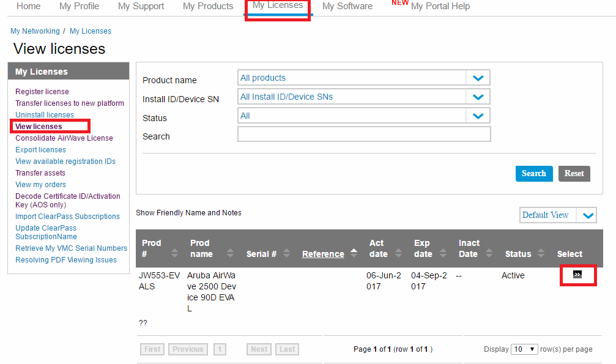616x364 pixels.
Task: Open Transfer licenses to new platform
Action: pos(70,103)
